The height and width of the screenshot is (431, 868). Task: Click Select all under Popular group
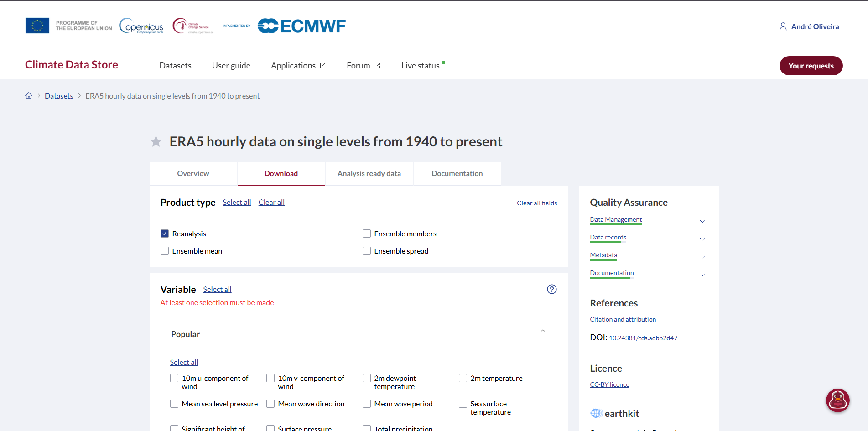coord(184,362)
